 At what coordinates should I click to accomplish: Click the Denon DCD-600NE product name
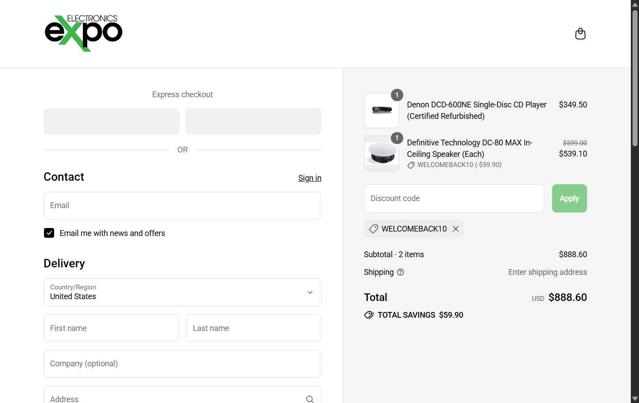coord(476,110)
